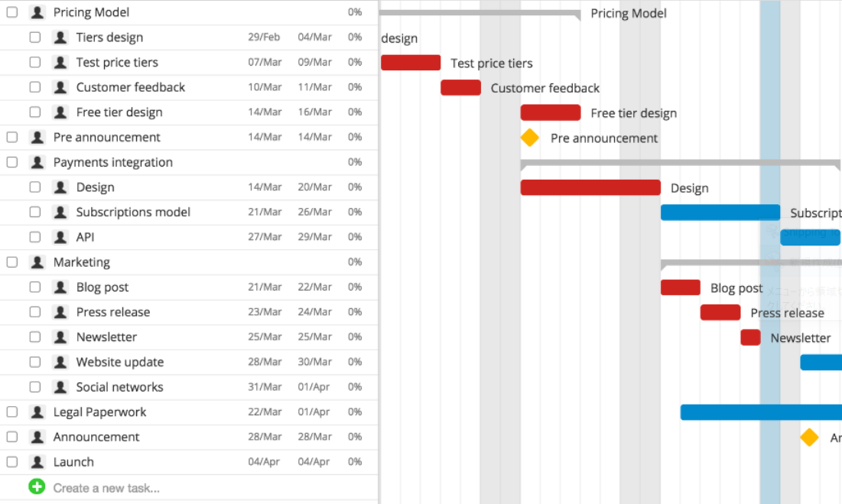Click the assignee icon beside Customer feedback

[x=60, y=87]
